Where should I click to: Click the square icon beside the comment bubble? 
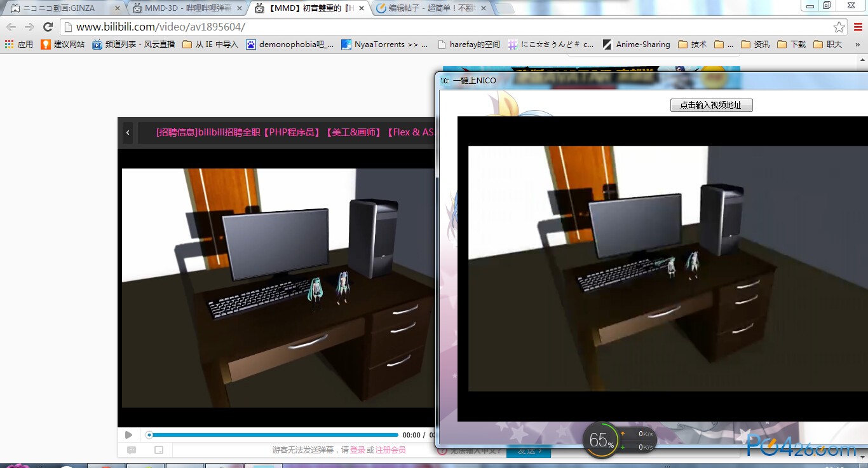159,450
